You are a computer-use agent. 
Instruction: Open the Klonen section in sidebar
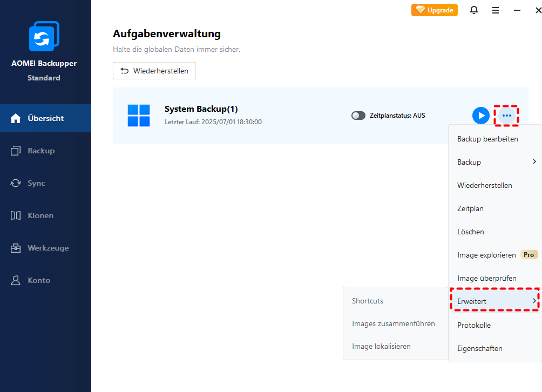(46, 215)
